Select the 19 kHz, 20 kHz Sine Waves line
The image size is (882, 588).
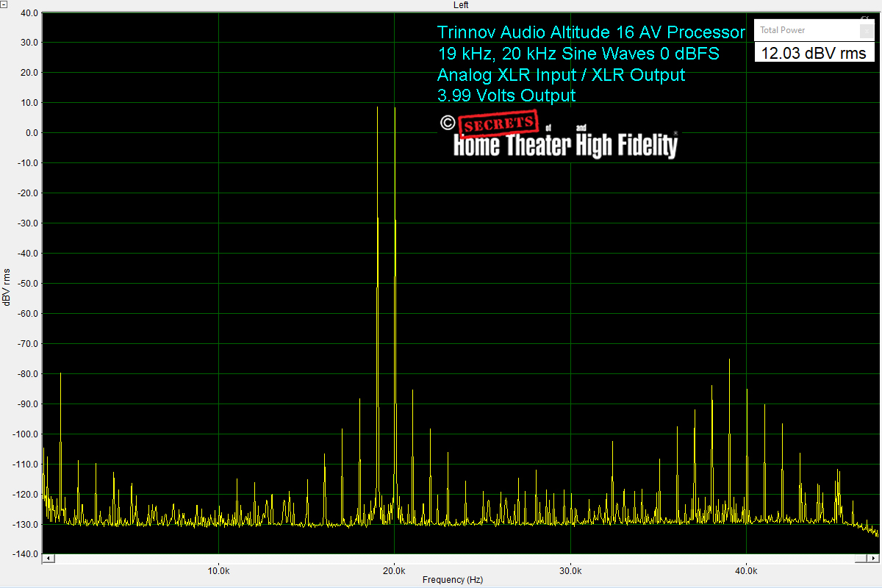[x=578, y=54]
